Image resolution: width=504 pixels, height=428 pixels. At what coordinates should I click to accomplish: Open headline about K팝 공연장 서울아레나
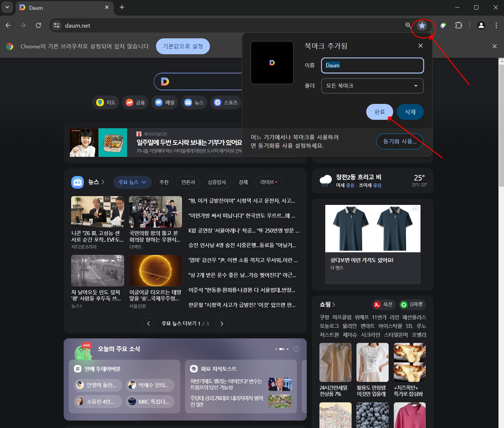244,231
